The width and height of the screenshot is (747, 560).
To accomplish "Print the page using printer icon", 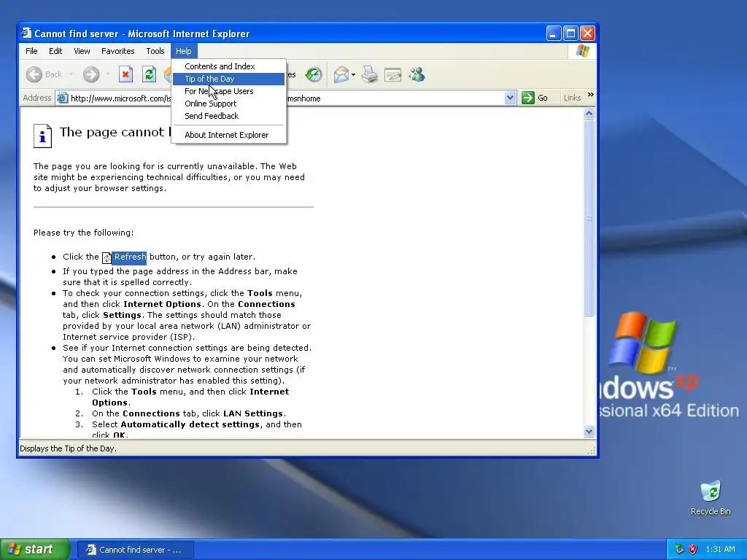I will coord(370,75).
